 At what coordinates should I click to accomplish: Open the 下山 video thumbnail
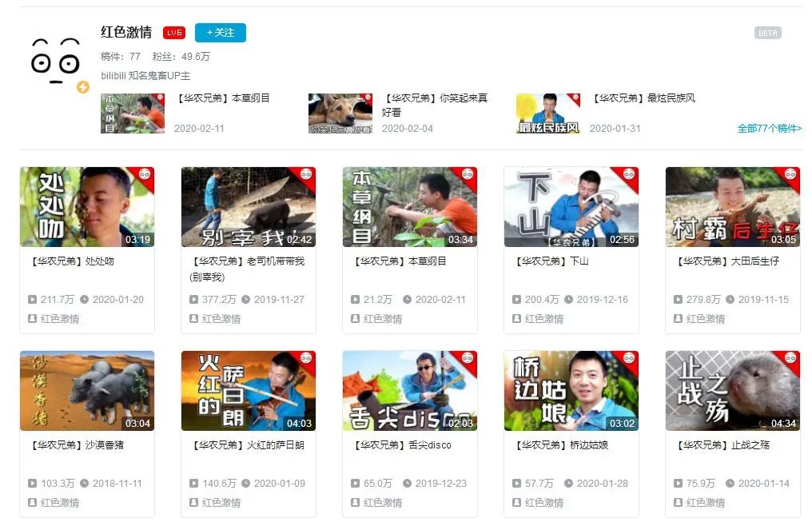[x=571, y=207]
